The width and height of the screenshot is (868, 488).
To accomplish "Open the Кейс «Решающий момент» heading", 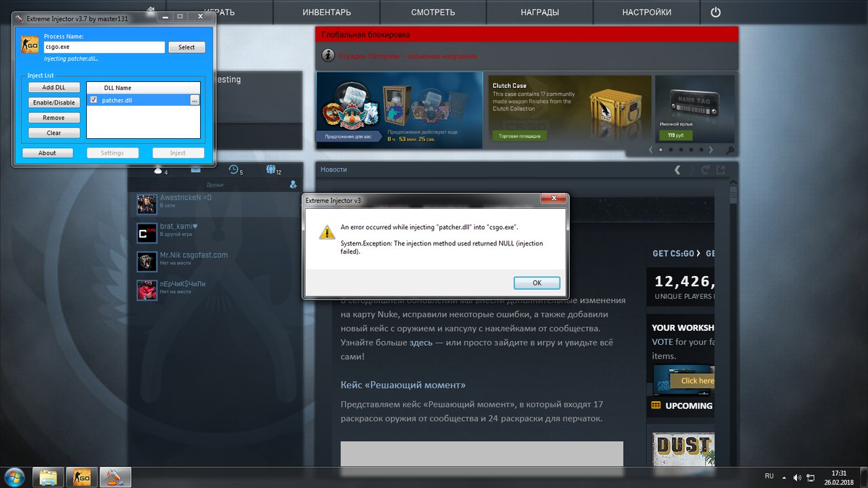I will (403, 385).
